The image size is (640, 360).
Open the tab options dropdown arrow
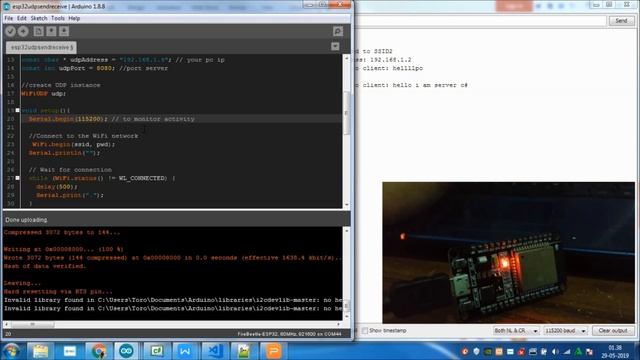click(335, 47)
